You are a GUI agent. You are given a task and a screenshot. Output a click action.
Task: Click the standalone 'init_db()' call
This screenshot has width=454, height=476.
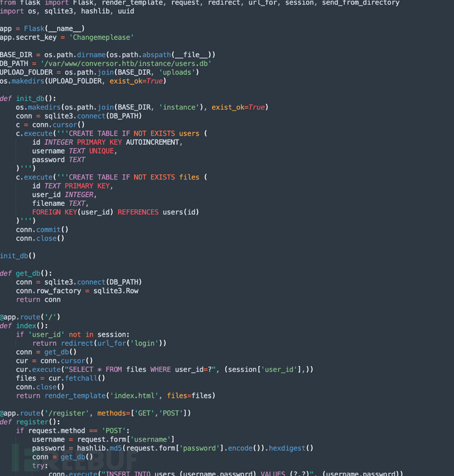(18, 256)
